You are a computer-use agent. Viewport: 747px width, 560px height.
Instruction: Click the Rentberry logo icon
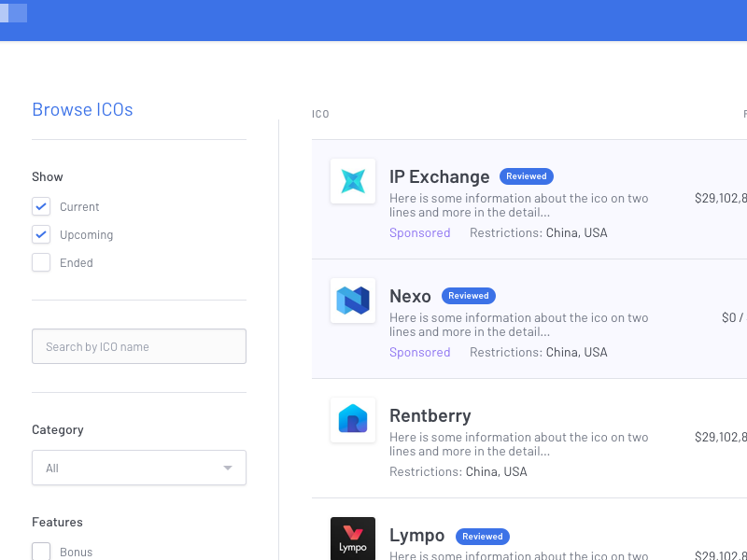point(353,420)
